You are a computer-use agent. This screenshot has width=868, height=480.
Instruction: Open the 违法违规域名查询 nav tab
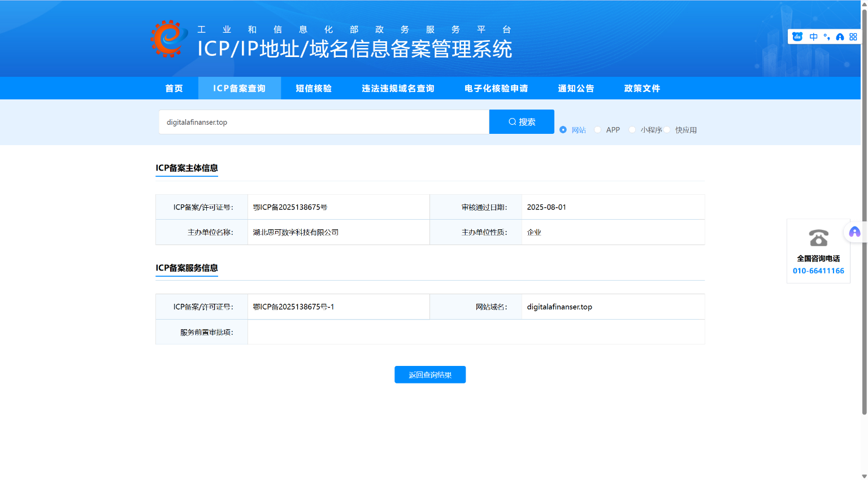[398, 88]
